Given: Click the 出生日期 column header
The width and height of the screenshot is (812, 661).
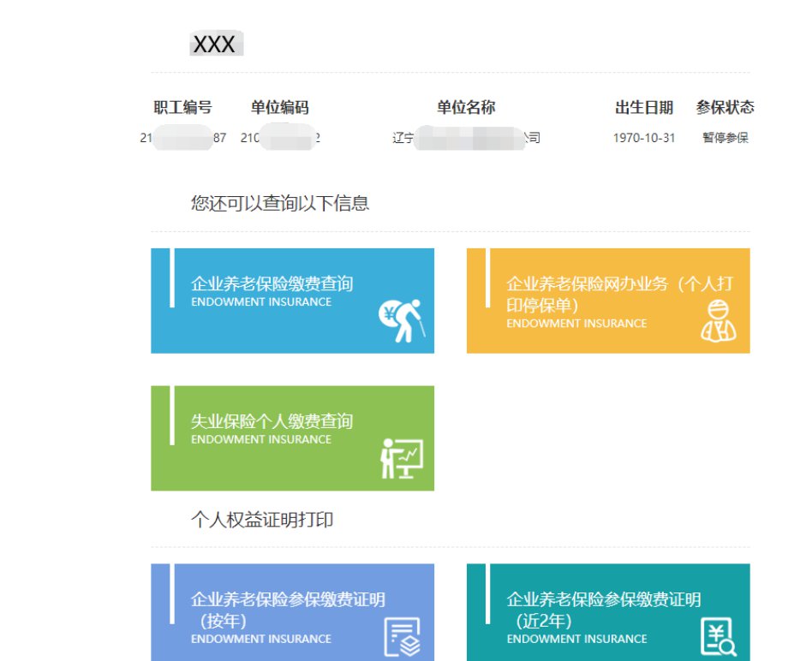Looking at the screenshot, I should tap(644, 108).
